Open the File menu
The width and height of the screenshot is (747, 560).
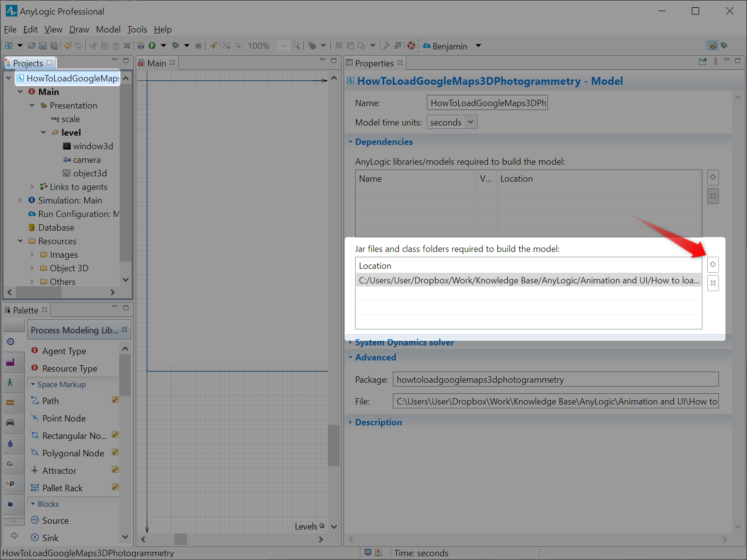pos(10,30)
